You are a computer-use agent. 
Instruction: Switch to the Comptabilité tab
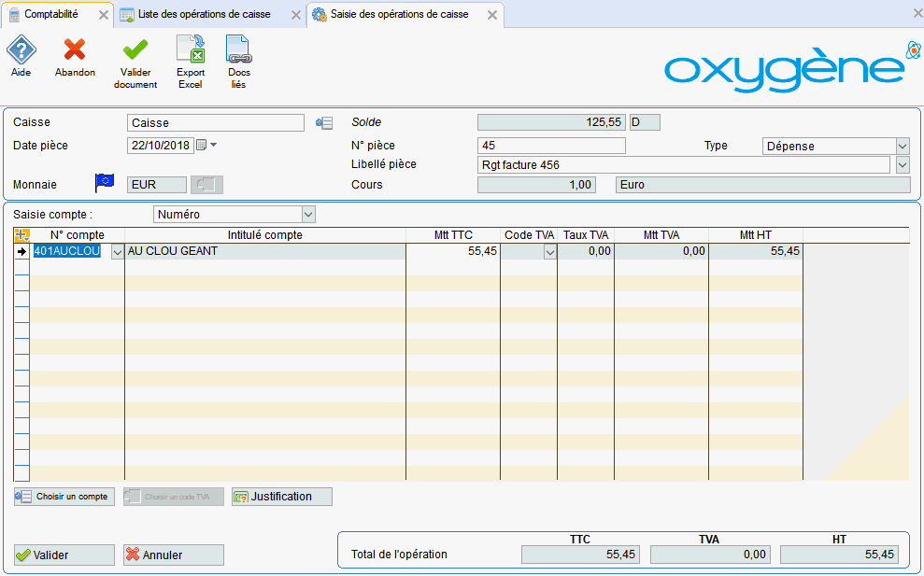click(51, 14)
